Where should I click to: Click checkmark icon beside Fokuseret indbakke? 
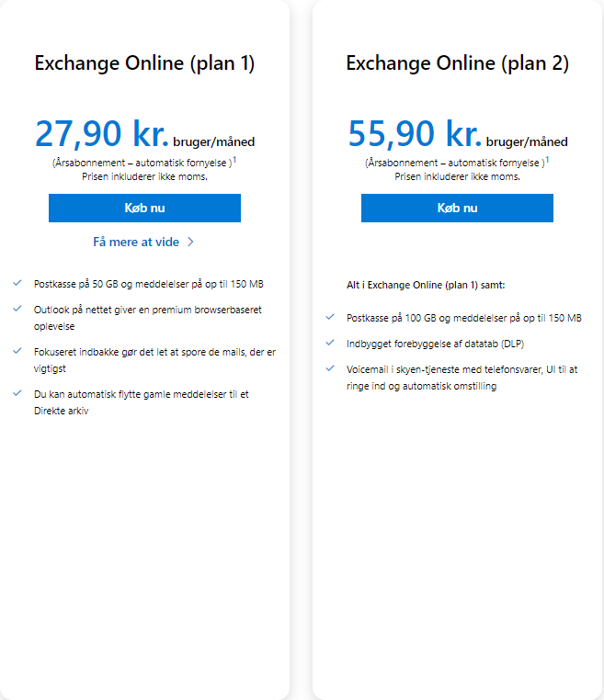coord(17,351)
